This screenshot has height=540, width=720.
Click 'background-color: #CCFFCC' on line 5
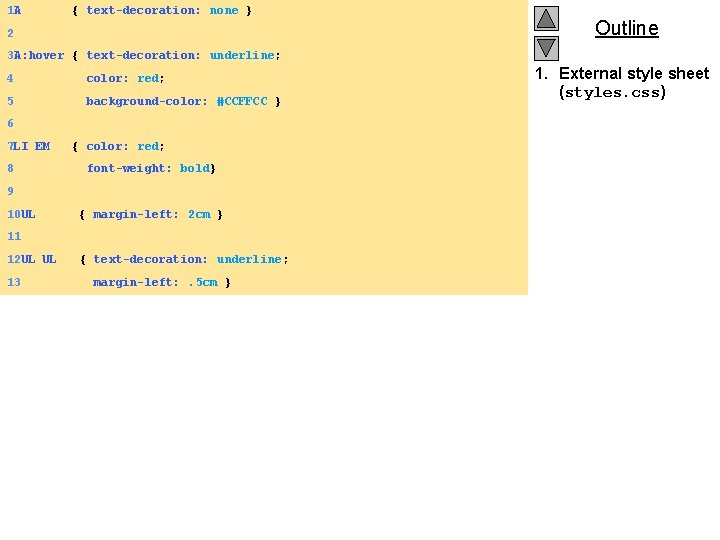click(177, 101)
